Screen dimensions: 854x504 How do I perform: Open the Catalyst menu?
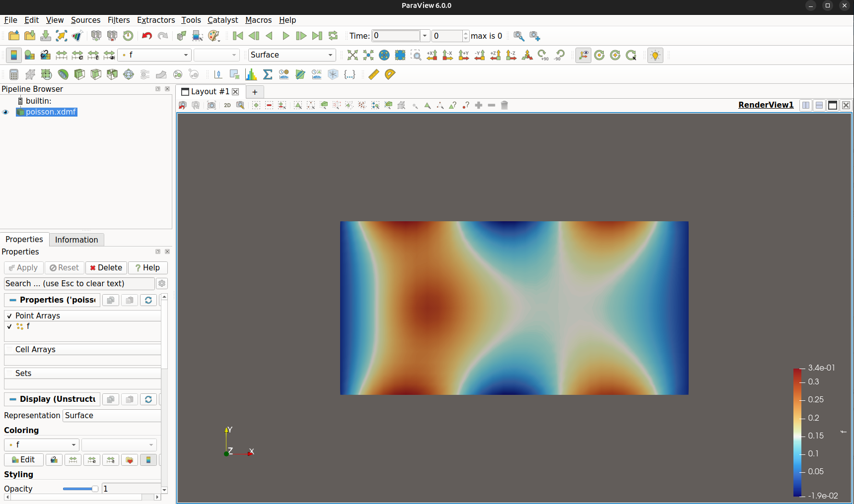pos(222,20)
